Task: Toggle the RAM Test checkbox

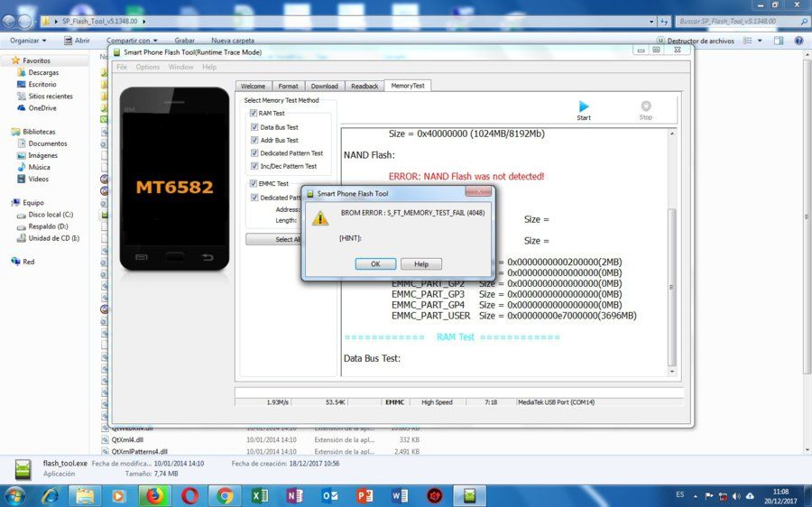Action: coord(254,113)
